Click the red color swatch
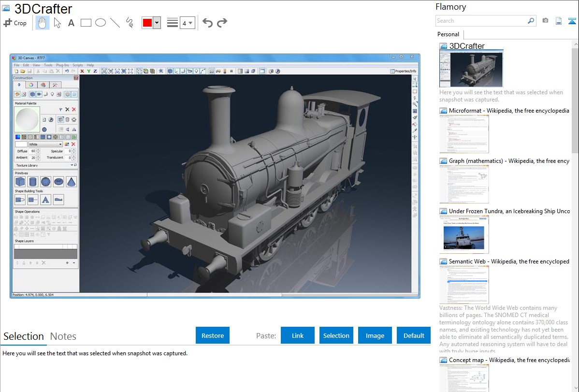This screenshot has width=579, height=392. pyautogui.click(x=147, y=23)
